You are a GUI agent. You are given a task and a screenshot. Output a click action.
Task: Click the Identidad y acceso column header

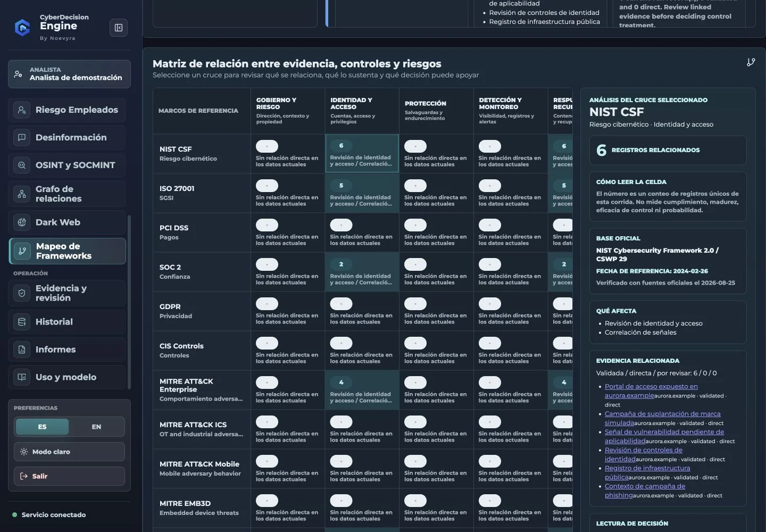[x=362, y=111]
